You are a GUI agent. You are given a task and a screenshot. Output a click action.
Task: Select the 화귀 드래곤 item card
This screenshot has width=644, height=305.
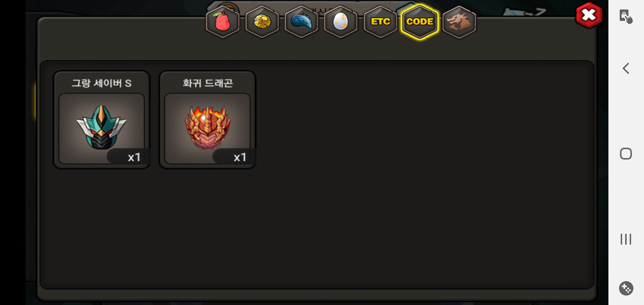coord(207,120)
